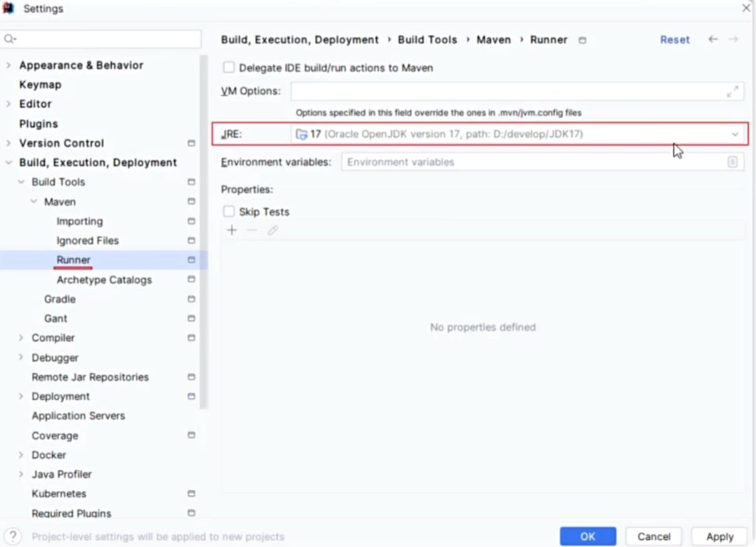Image resolution: width=756 pixels, height=547 pixels.
Task: Click project-level icon next to Deployment
Action: (191, 396)
